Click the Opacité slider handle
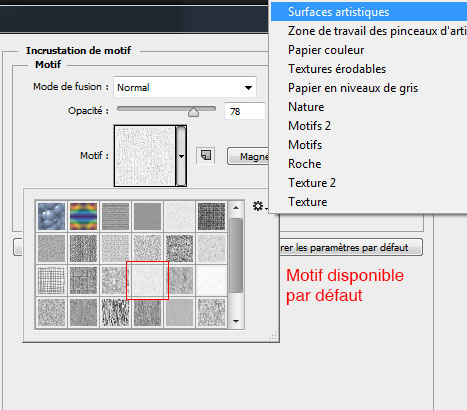Image resolution: width=467 pixels, height=410 pixels. (193, 112)
